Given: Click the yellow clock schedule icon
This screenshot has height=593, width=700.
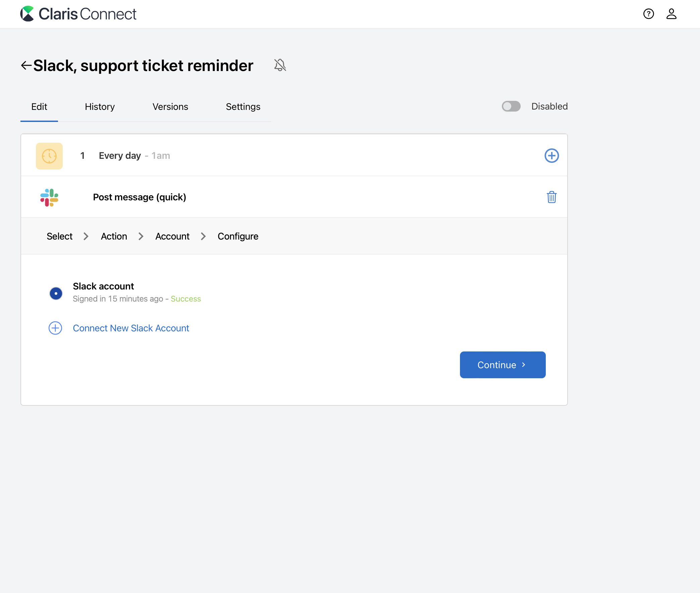Looking at the screenshot, I should 49,156.
